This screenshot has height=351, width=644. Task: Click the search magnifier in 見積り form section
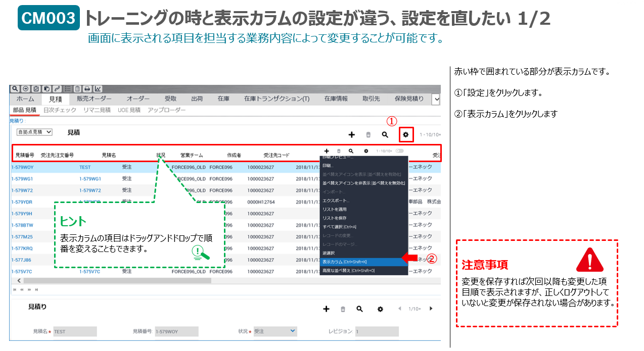[359, 309]
